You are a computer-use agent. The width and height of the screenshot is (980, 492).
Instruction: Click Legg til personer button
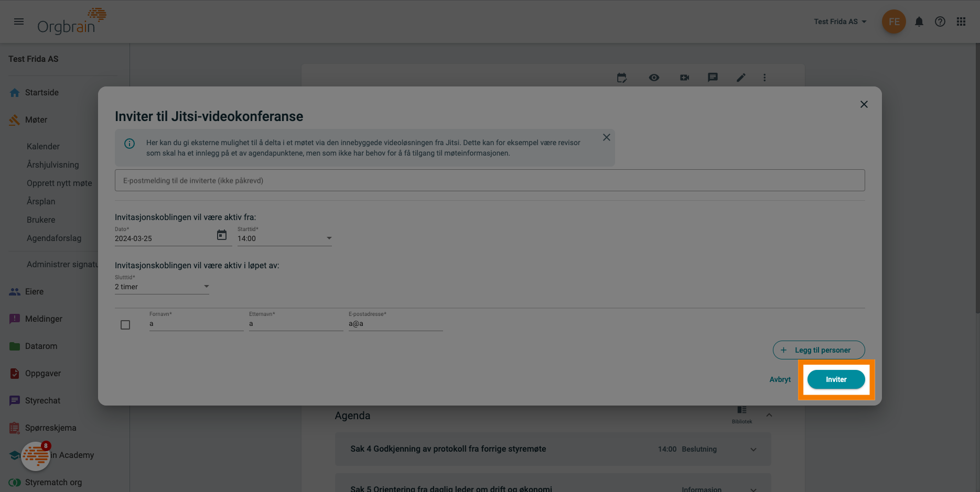point(819,350)
